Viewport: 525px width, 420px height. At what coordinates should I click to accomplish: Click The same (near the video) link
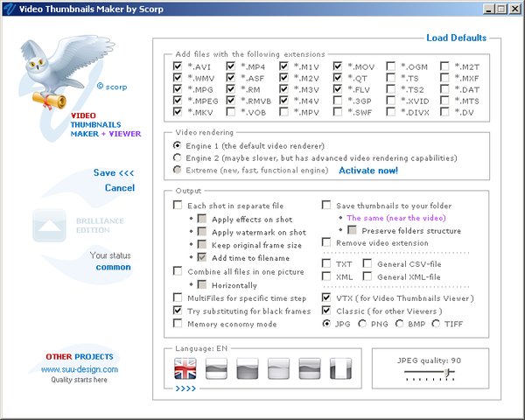click(396, 218)
